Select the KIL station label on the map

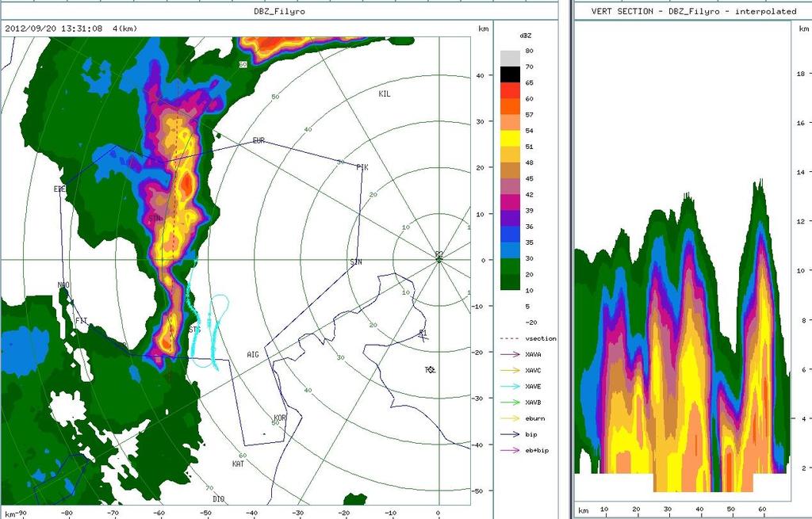coord(385,94)
